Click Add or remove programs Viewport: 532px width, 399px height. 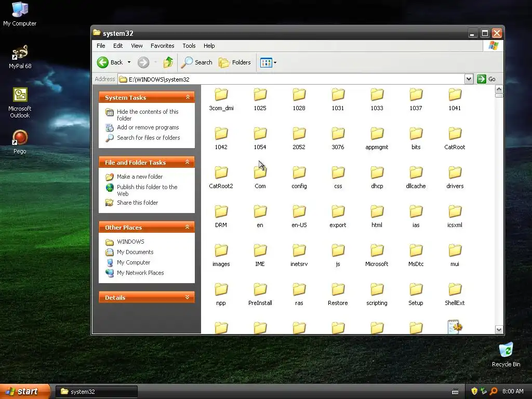148,128
